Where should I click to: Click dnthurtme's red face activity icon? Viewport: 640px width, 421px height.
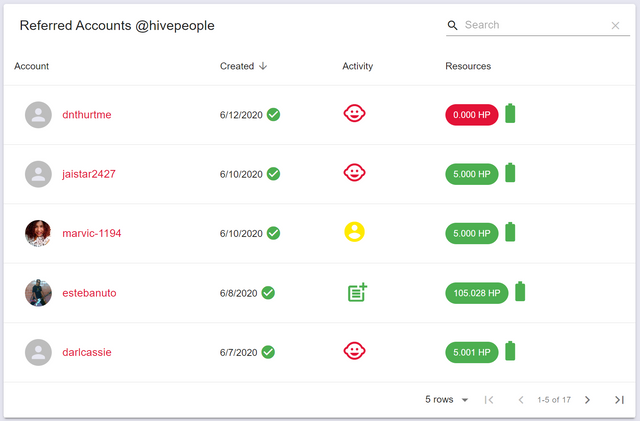[354, 114]
